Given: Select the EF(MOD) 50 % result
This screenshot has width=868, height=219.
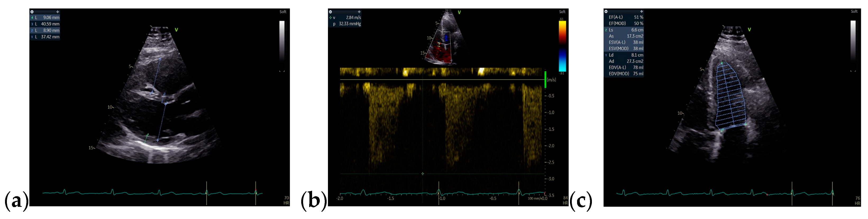Looking at the screenshot, I should (x=625, y=23).
